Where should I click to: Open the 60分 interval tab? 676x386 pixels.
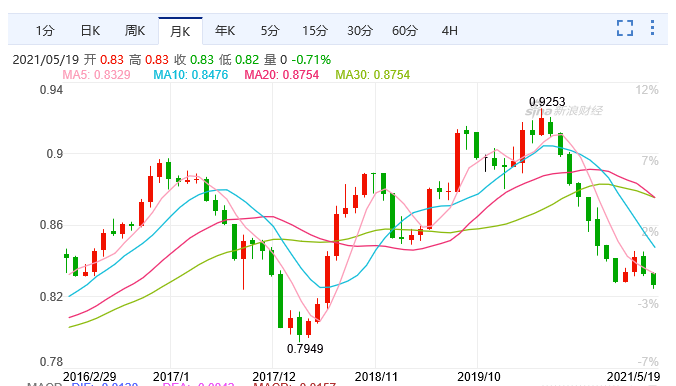coord(405,31)
